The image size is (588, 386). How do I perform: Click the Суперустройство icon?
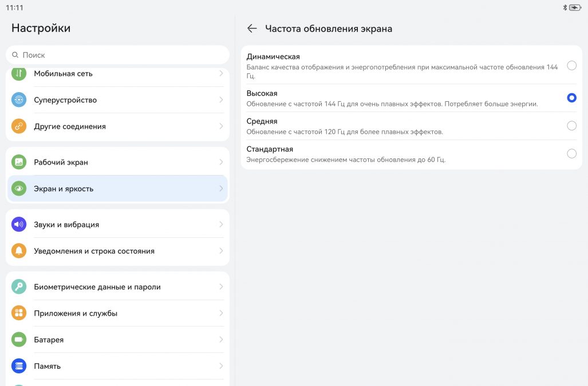tap(19, 100)
